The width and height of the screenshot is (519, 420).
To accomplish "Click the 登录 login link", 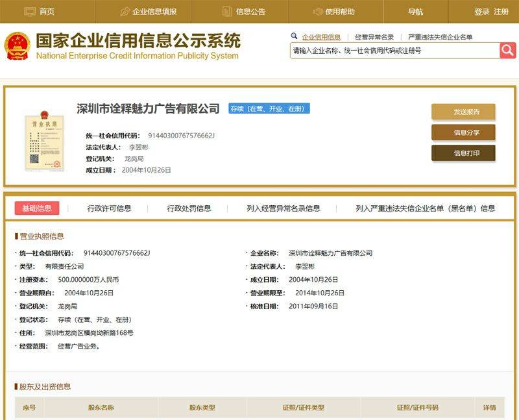I will tap(482, 12).
